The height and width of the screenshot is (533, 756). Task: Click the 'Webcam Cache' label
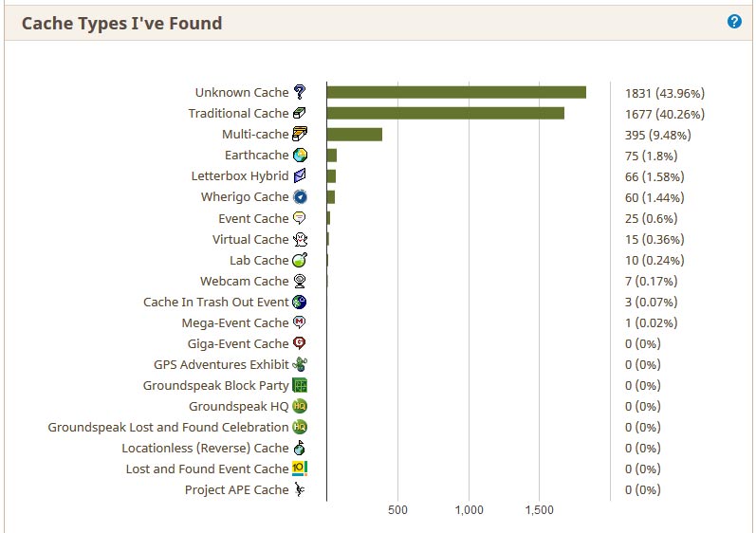[245, 281]
